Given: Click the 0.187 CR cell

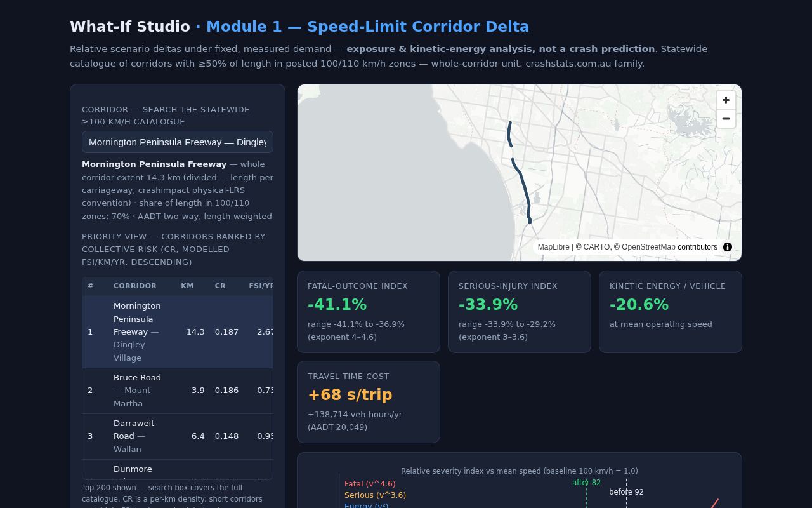Looking at the screenshot, I should tap(226, 331).
